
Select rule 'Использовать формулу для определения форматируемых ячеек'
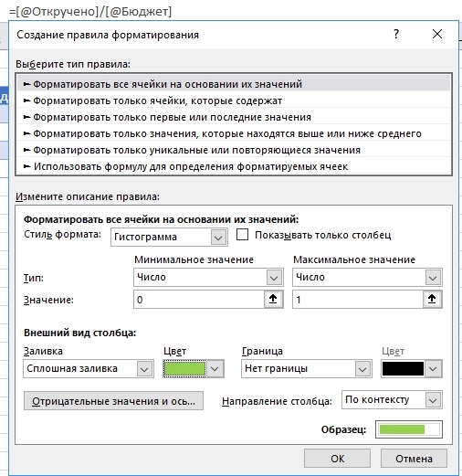tap(234, 166)
